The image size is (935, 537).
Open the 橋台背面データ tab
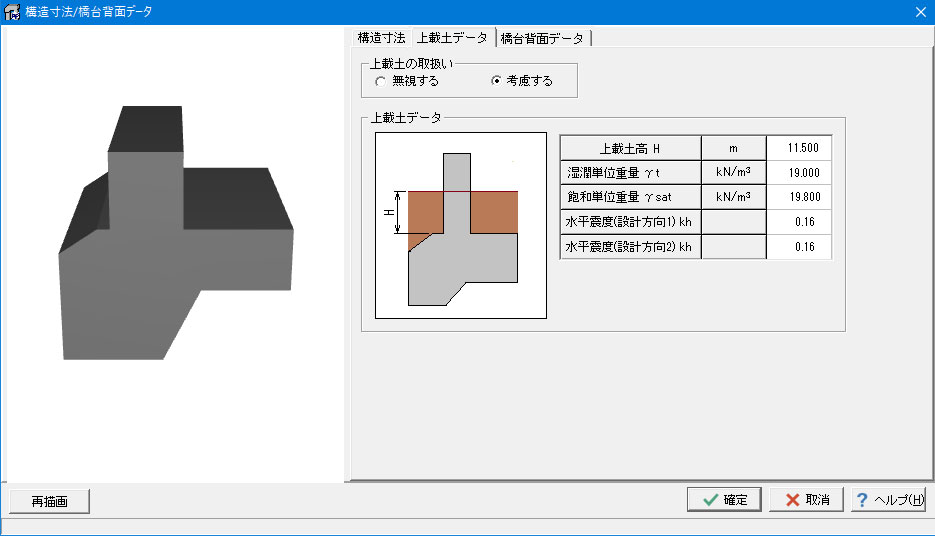pyautogui.click(x=542, y=39)
